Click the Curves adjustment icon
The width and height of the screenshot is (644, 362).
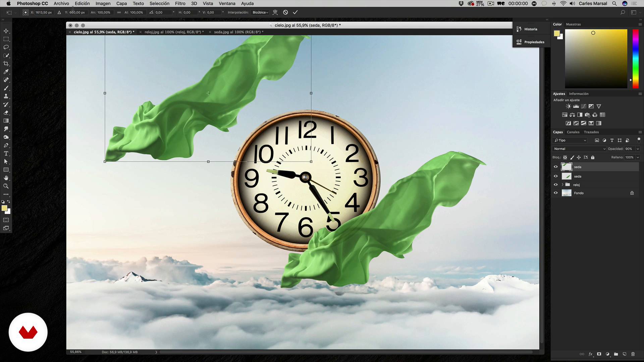coord(583,106)
